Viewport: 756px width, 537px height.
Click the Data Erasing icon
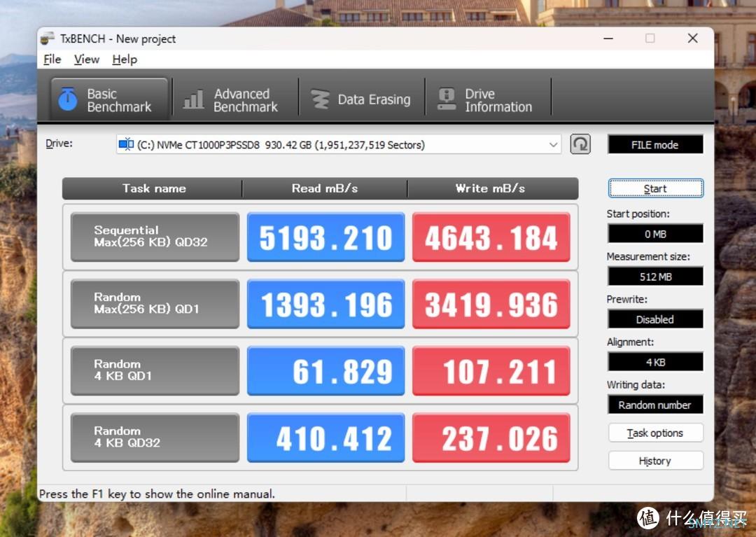pyautogui.click(x=320, y=99)
